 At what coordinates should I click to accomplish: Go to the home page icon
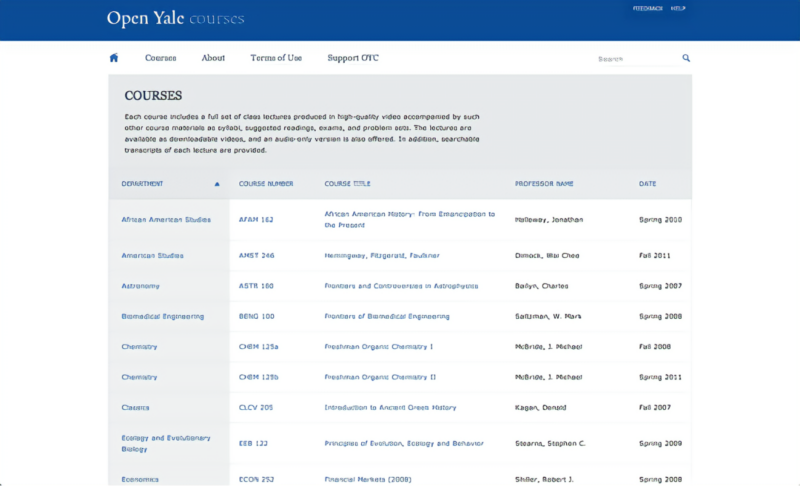pos(114,58)
